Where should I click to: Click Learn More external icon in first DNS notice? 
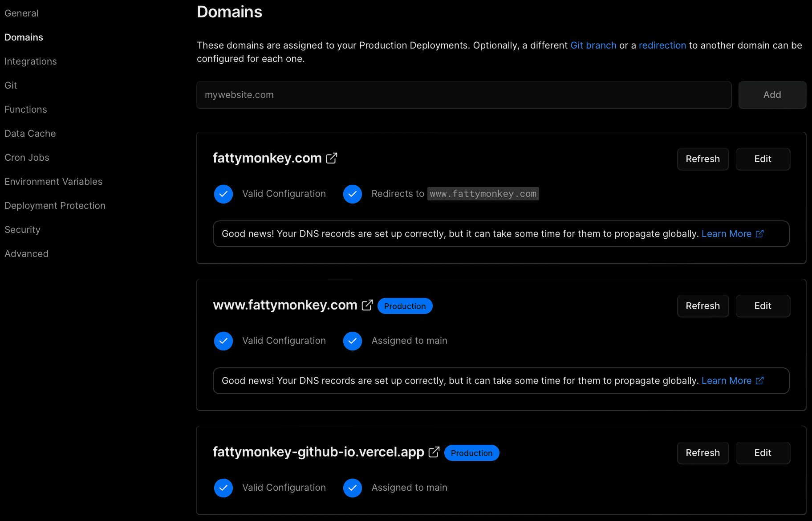coord(760,233)
